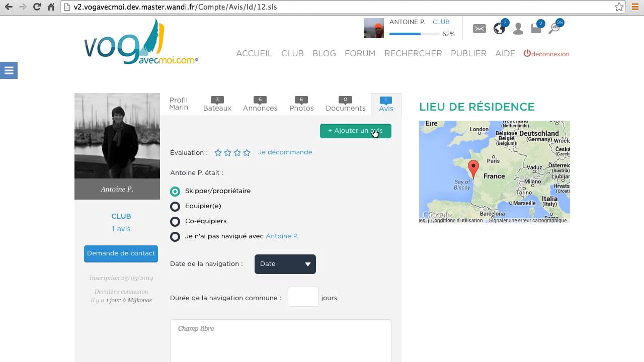
Task: Select Co-équipiers radio option
Action: pos(175,222)
